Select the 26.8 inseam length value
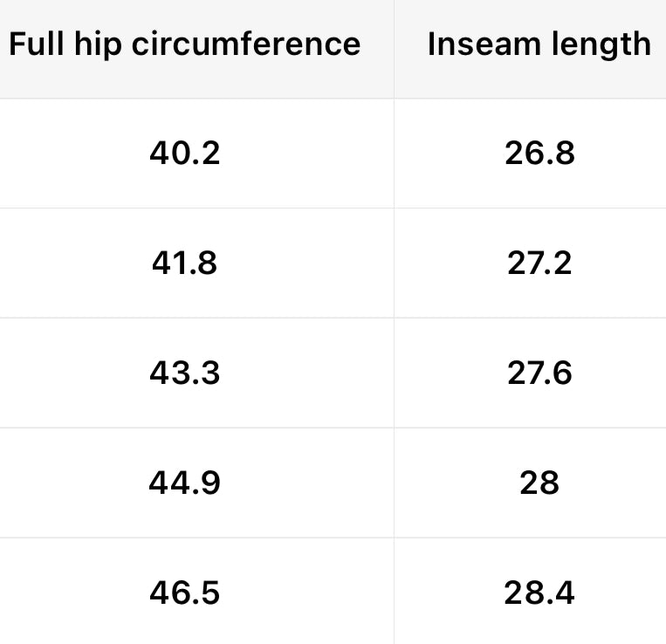 point(539,154)
